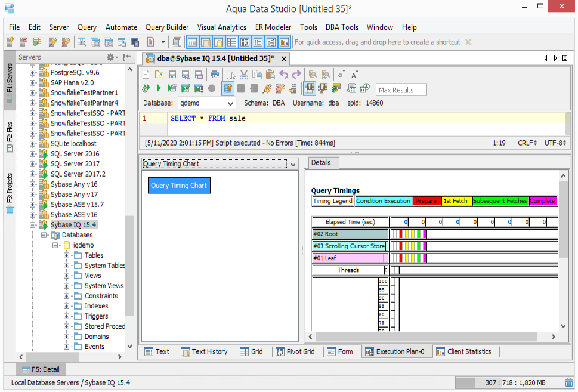The image size is (578, 392).
Task: Switch to the Client Statistics tab
Action: [463, 351]
